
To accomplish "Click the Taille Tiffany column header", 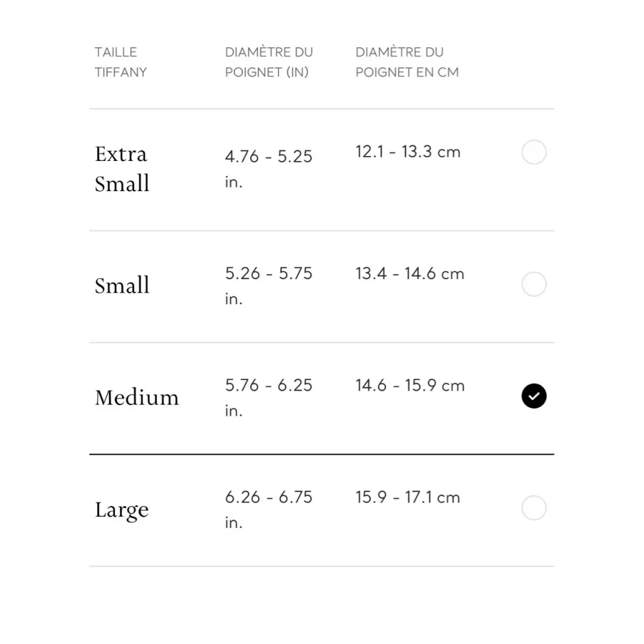I will [x=120, y=62].
